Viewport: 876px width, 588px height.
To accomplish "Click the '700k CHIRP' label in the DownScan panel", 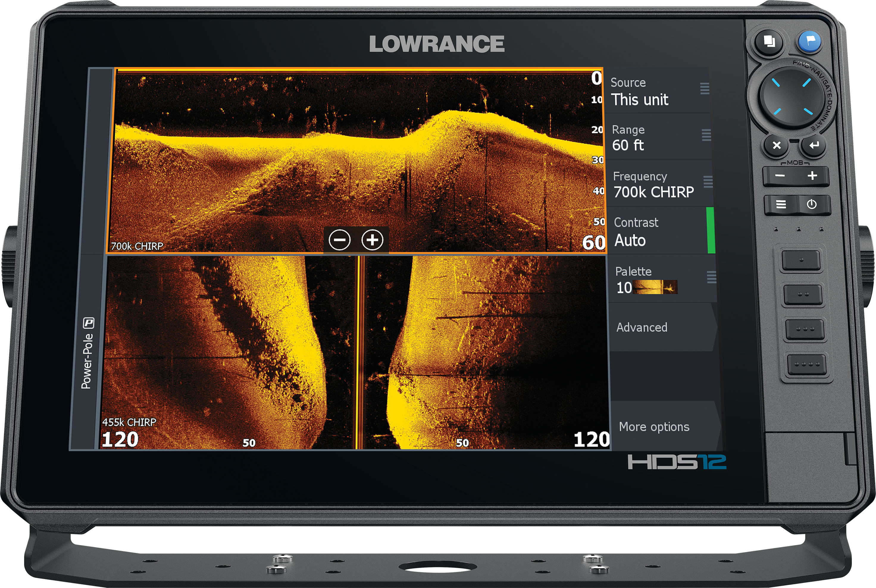I will point(137,246).
